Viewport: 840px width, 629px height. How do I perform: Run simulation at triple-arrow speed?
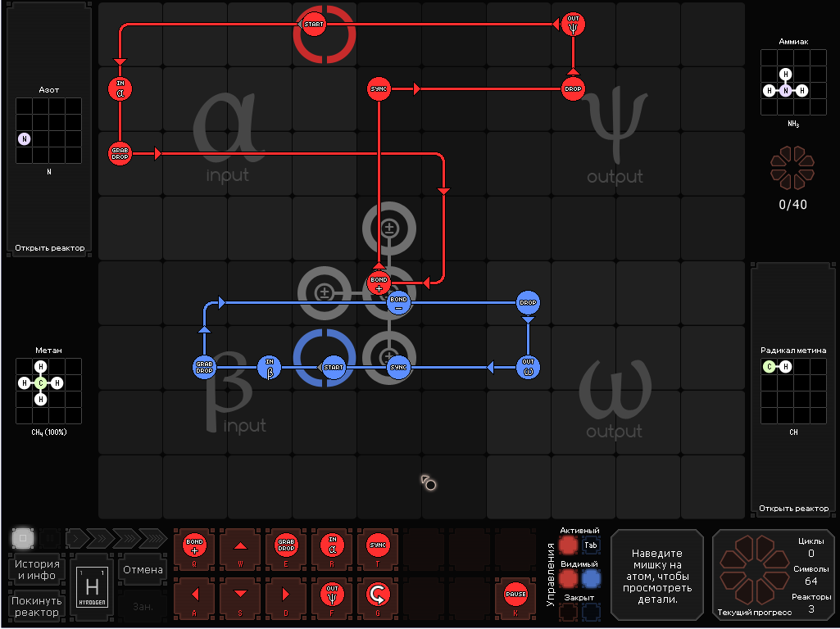pos(125,537)
